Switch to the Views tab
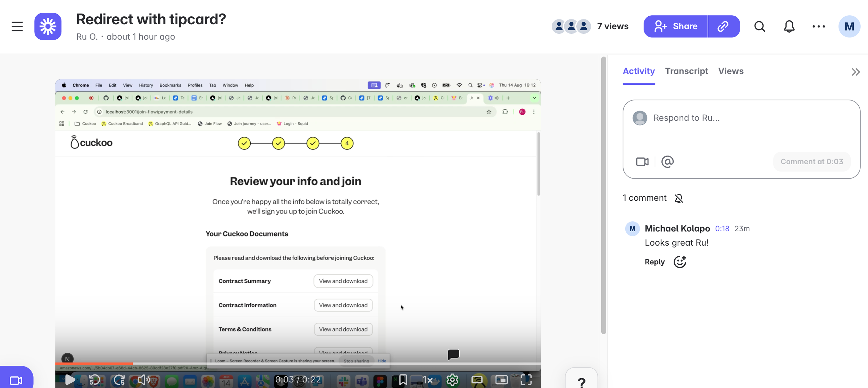Viewport: 868px width, 388px height. 731,71
